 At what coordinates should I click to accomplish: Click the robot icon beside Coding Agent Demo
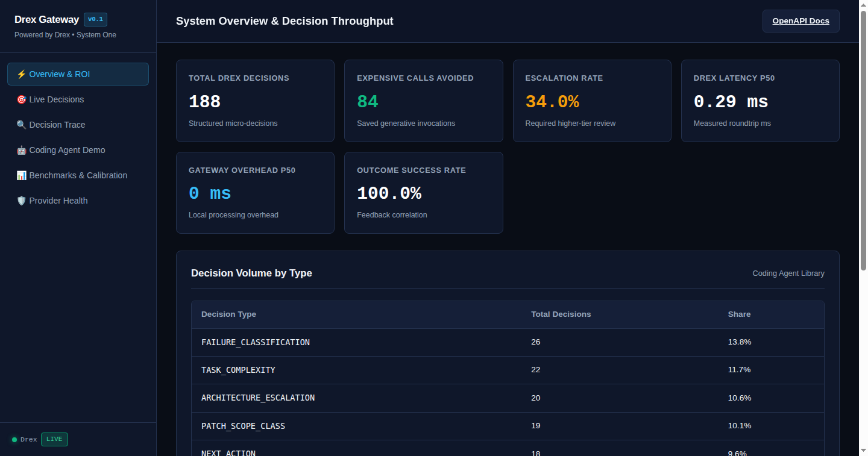point(21,150)
